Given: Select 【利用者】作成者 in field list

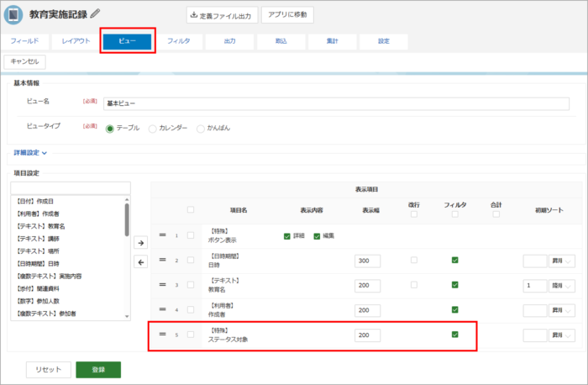Looking at the screenshot, I should pyautogui.click(x=38, y=214).
